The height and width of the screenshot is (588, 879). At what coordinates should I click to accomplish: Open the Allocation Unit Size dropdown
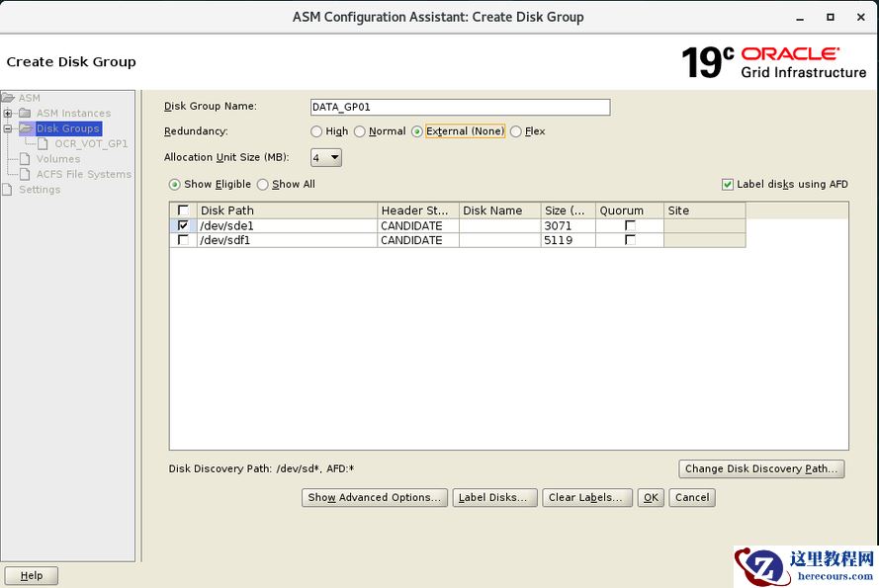point(326,158)
